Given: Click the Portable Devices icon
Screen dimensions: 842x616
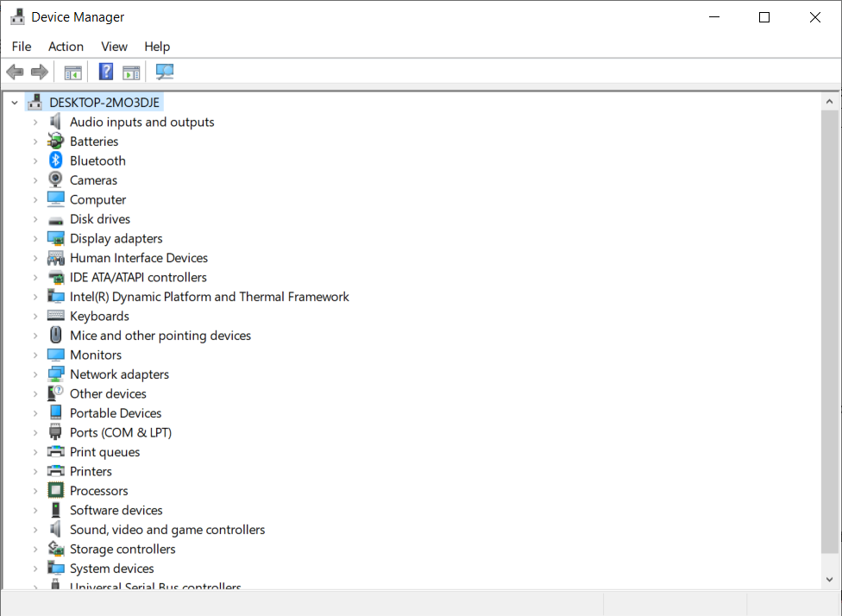Looking at the screenshot, I should click(55, 413).
